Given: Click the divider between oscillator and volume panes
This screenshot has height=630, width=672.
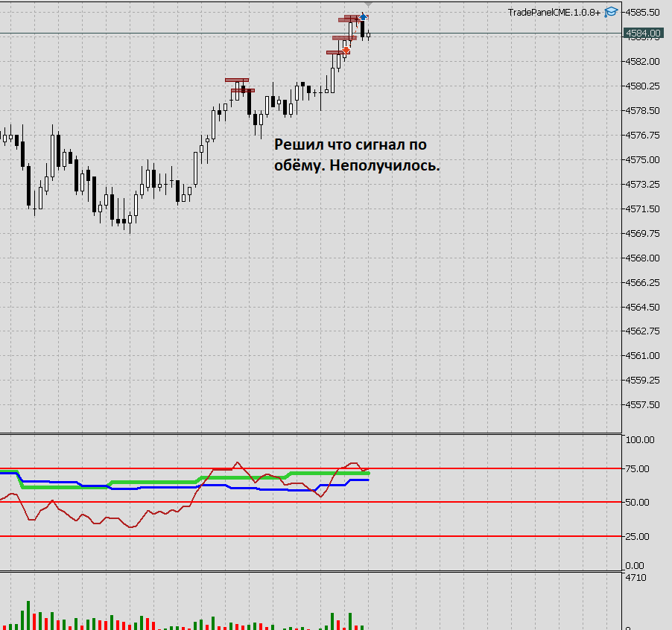Looking at the screenshot, I should pos(311,572).
